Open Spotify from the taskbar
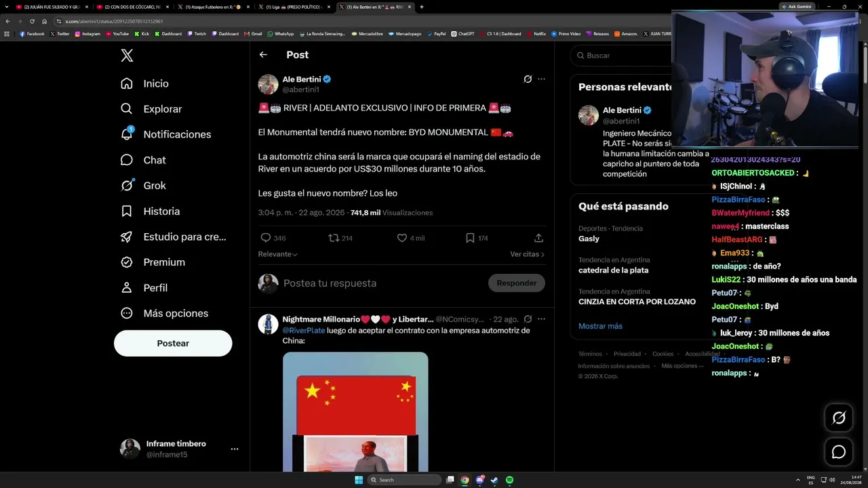This screenshot has width=868, height=488. (509, 480)
